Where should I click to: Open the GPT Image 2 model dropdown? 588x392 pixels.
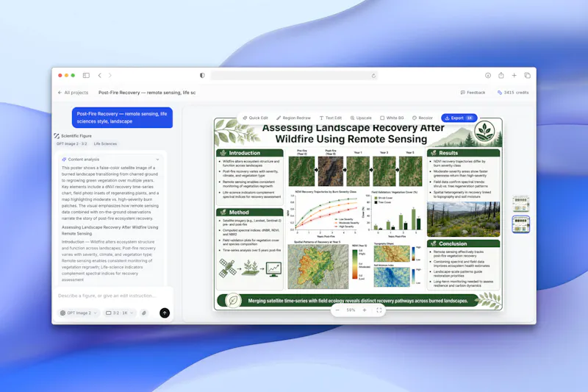coord(79,313)
